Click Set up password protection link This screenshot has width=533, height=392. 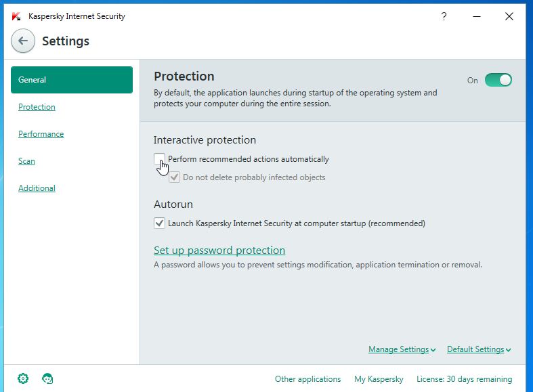[x=219, y=251]
